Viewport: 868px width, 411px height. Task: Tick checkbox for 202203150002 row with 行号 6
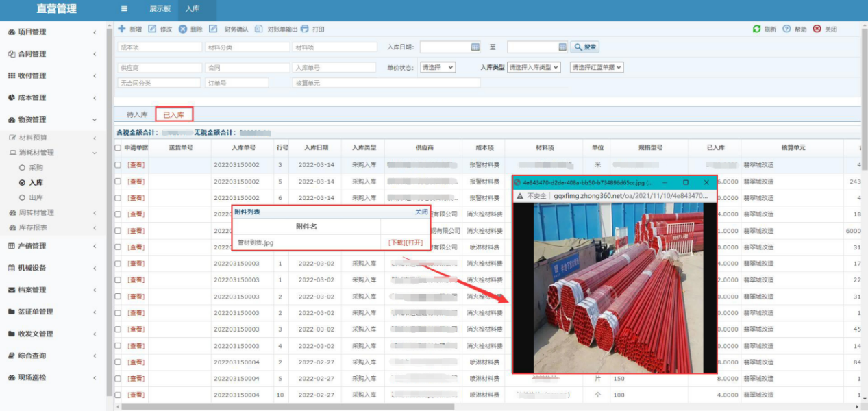[118, 198]
